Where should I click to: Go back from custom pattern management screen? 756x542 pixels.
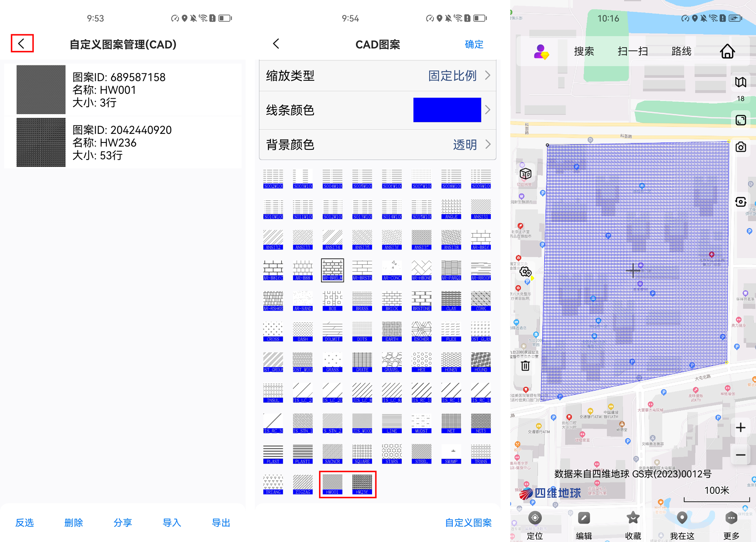pyautogui.click(x=22, y=43)
